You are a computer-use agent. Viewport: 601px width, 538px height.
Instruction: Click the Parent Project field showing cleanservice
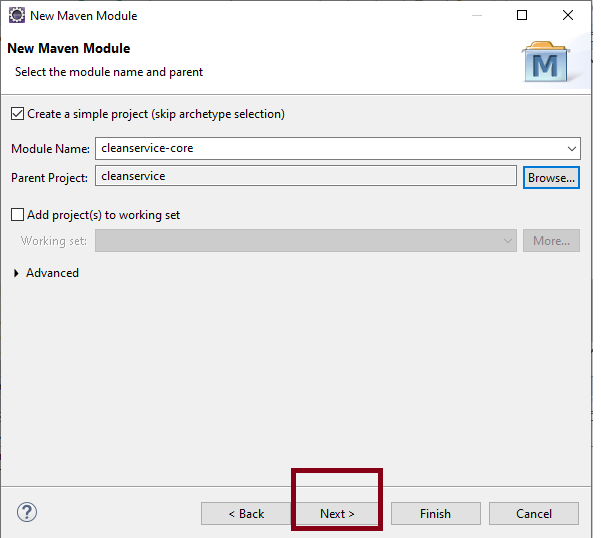[x=305, y=176]
